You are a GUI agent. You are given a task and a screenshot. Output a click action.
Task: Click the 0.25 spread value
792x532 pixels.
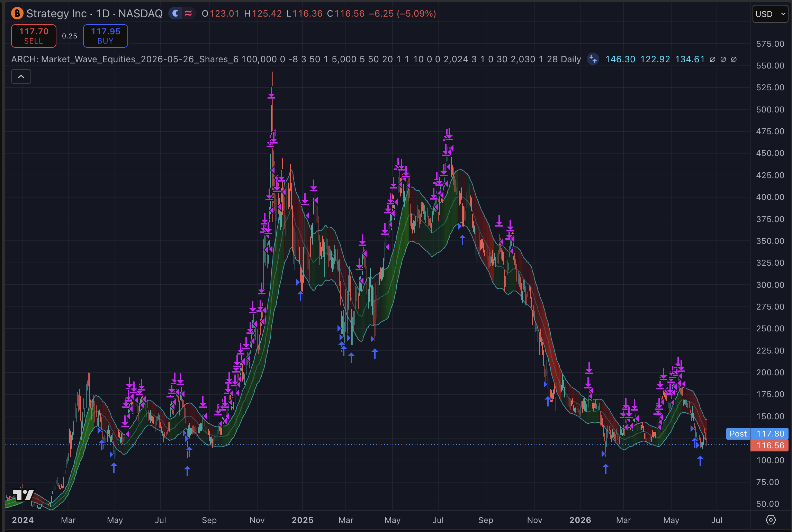70,36
